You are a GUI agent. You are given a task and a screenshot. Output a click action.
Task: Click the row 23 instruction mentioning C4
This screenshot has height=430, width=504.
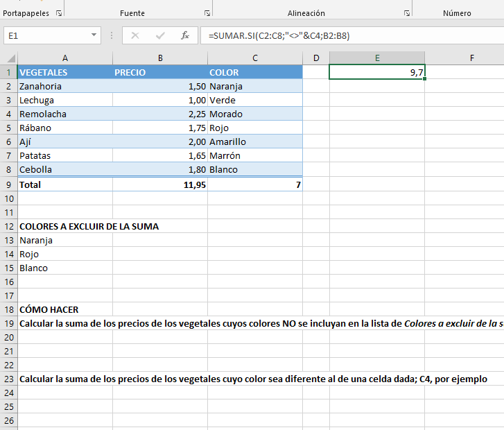253,379
